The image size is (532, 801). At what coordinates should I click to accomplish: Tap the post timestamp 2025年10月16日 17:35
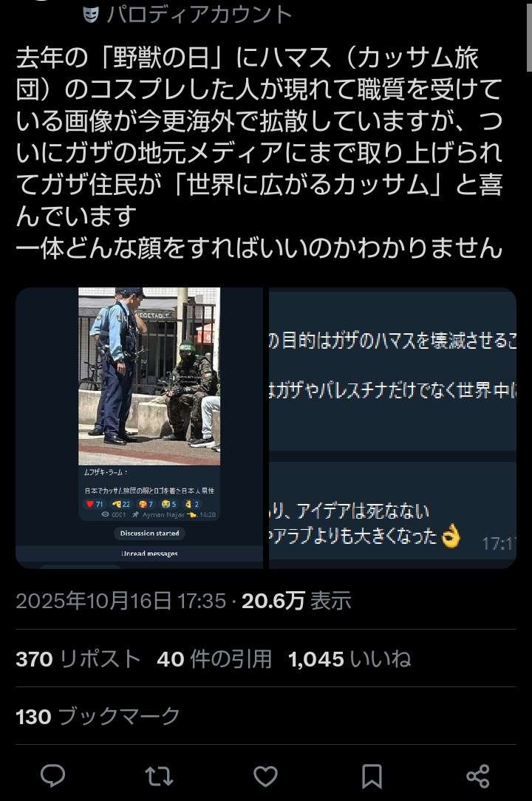pyautogui.click(x=121, y=601)
